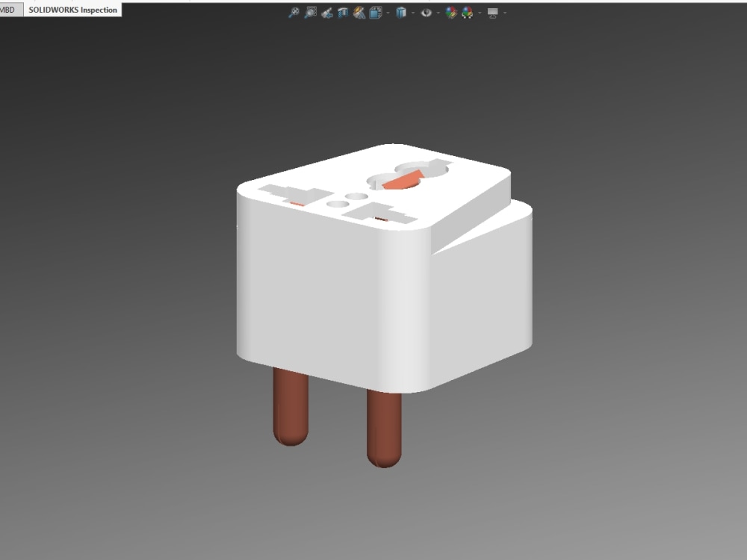Select the Edit Appearance tool
Screen dimensions: 747x560
tap(450, 12)
